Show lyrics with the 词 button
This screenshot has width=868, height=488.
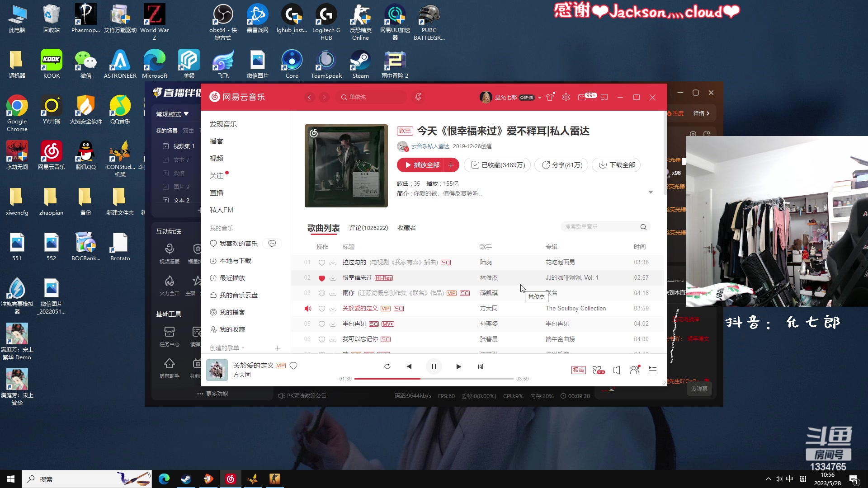click(x=480, y=366)
